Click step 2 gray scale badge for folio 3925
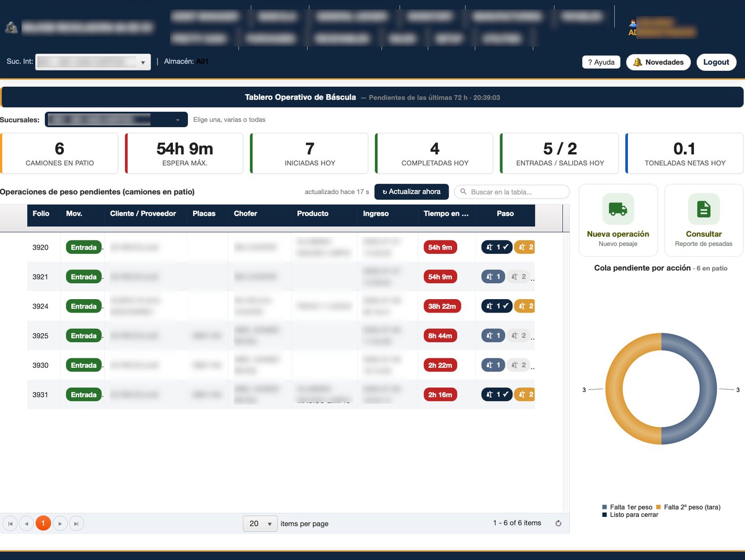745x560 pixels. 518,336
